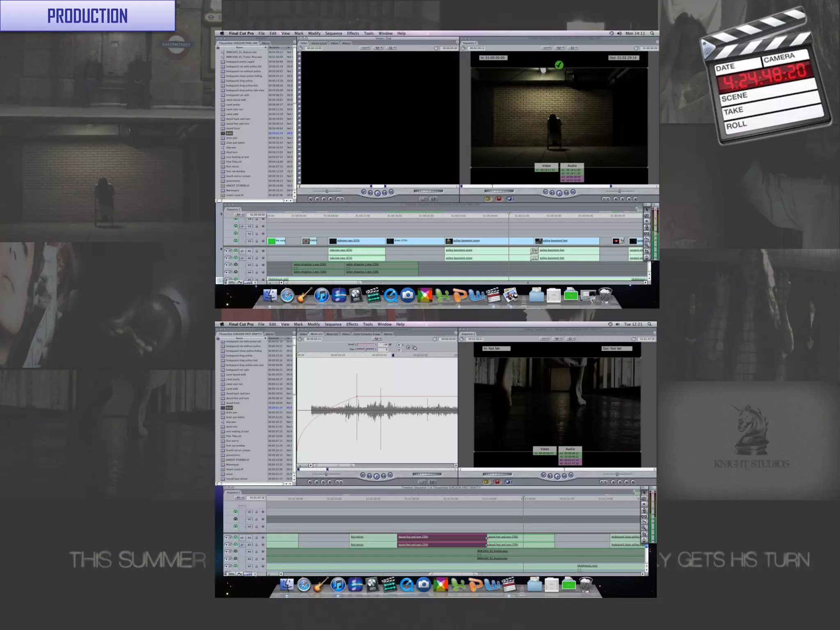
Task: Open zoom percentage pop-up in upper Viewer
Action: (x=365, y=48)
